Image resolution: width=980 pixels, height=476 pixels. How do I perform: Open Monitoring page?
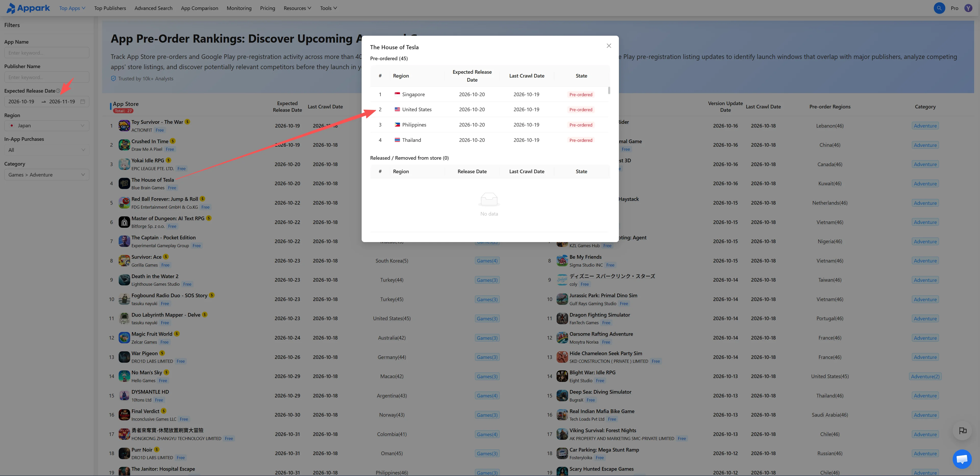tap(239, 8)
